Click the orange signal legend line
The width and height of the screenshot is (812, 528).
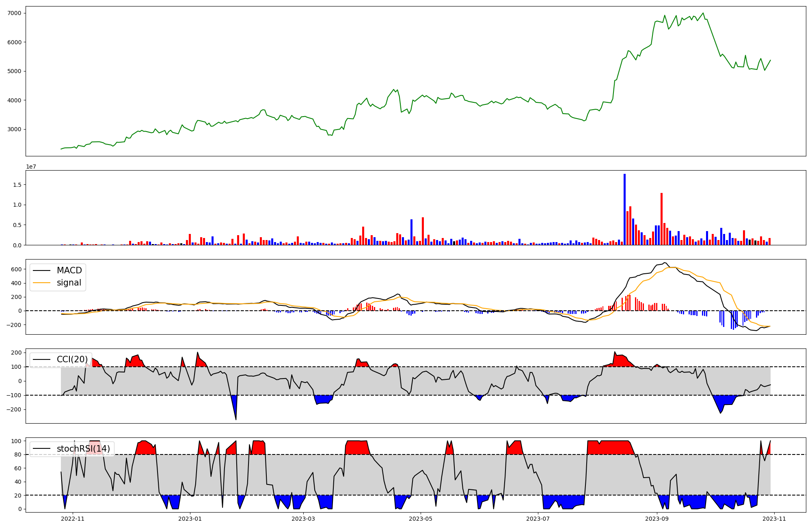[41, 283]
